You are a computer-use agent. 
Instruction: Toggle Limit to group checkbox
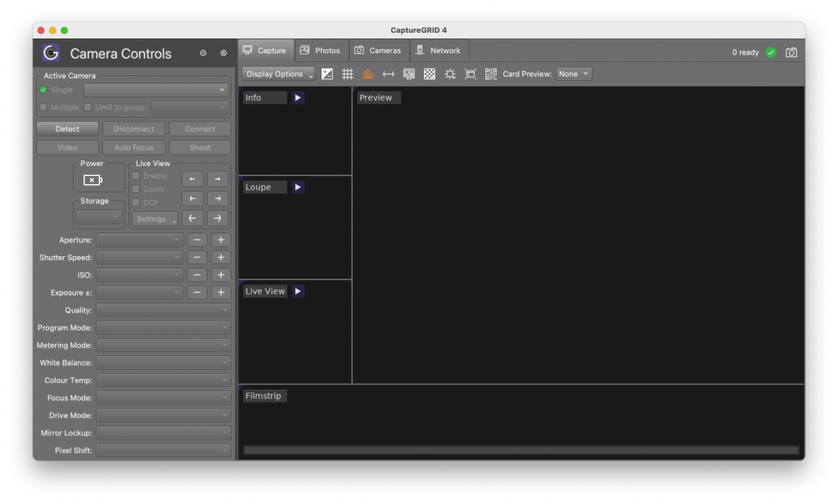(x=88, y=107)
